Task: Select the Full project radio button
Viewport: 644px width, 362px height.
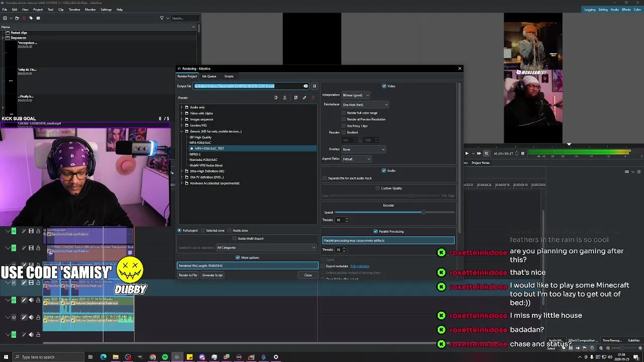Action: click(180, 230)
